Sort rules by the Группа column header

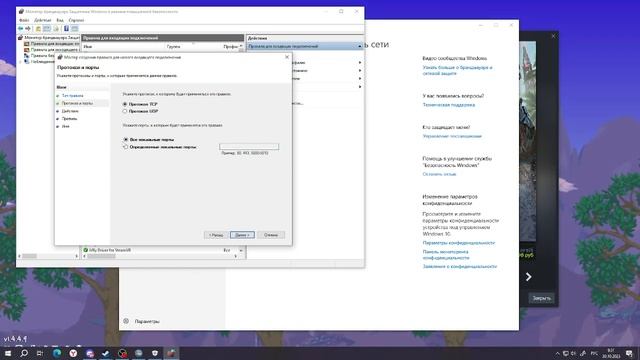click(173, 47)
